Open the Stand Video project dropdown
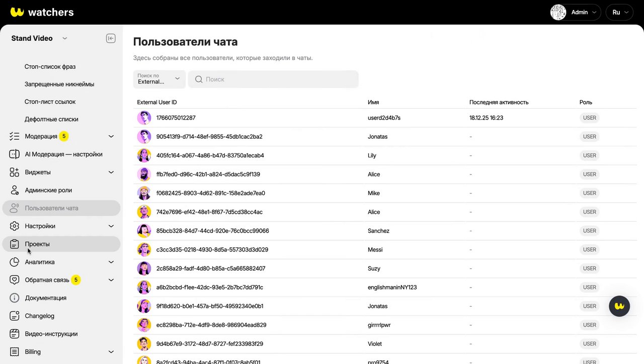Image resolution: width=644 pixels, height=364 pixels. pos(39,38)
